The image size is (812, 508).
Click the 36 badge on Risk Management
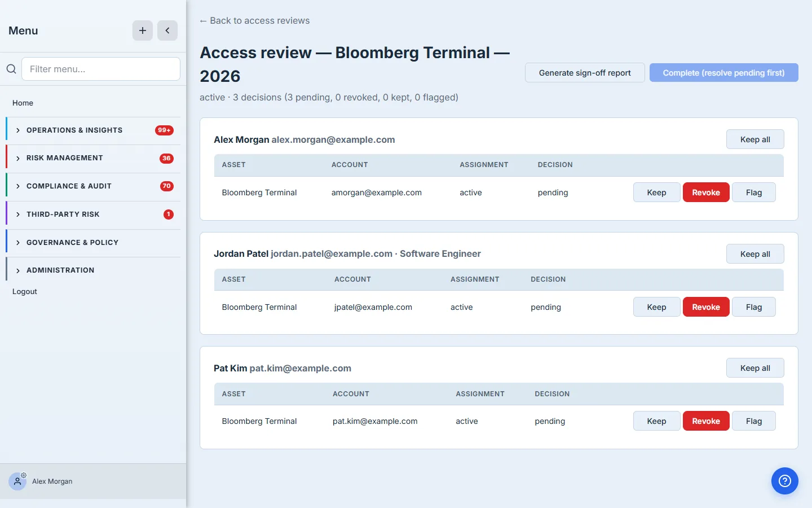(x=166, y=159)
